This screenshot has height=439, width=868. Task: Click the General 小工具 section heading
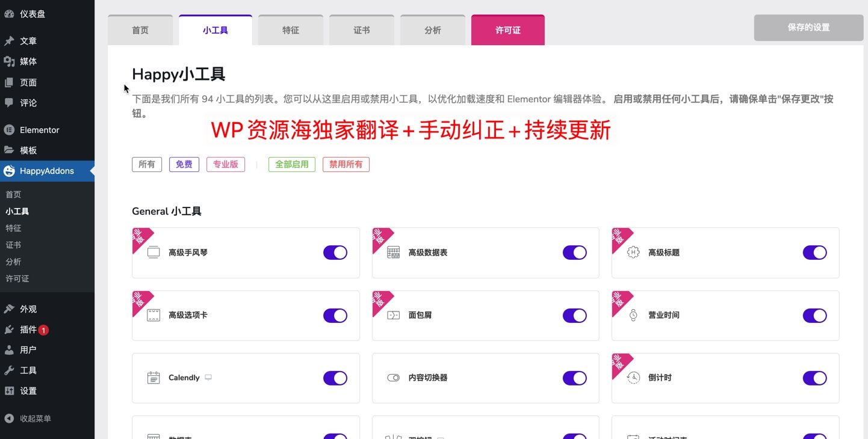coord(167,211)
